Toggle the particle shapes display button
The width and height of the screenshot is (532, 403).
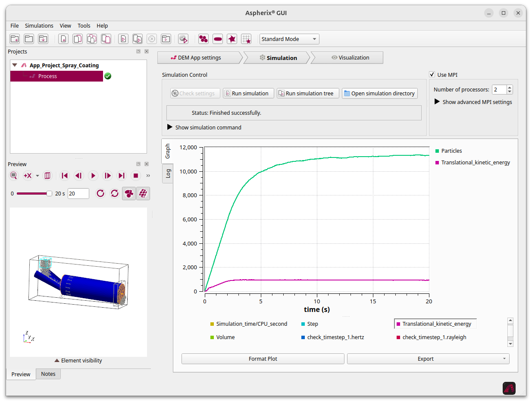pos(129,193)
